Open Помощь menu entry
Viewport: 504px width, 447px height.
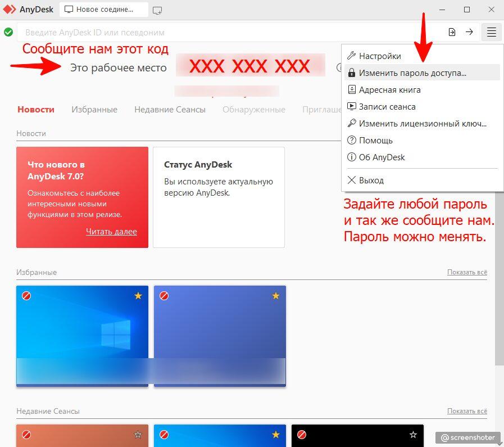pyautogui.click(x=422, y=140)
